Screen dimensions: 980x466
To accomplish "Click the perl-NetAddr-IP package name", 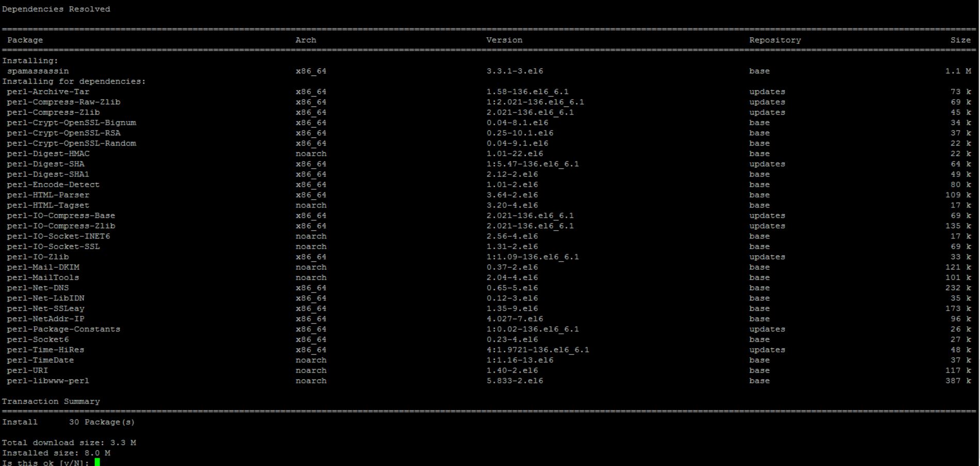I will coord(46,318).
